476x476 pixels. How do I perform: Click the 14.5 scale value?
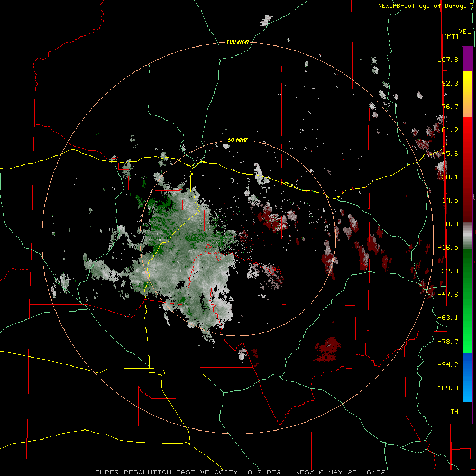pos(450,200)
